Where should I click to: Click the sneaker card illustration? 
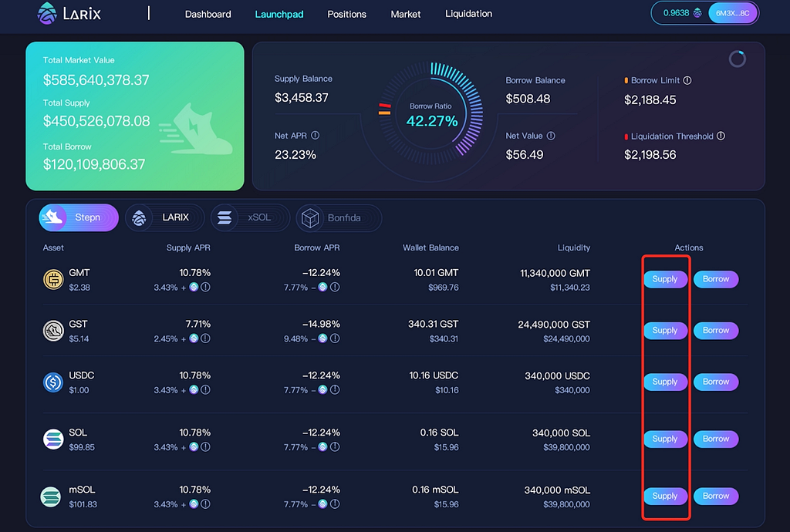195,130
